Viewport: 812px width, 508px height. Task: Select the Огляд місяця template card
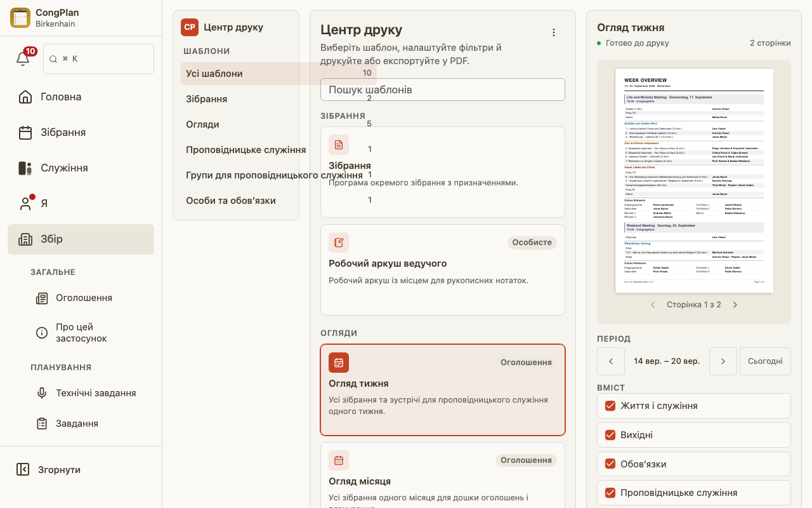coord(443,475)
